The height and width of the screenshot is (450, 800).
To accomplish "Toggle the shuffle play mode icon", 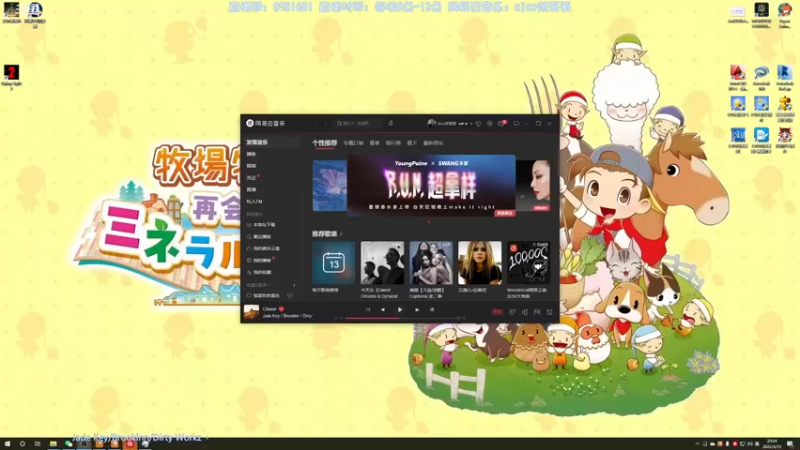I will click(368, 310).
